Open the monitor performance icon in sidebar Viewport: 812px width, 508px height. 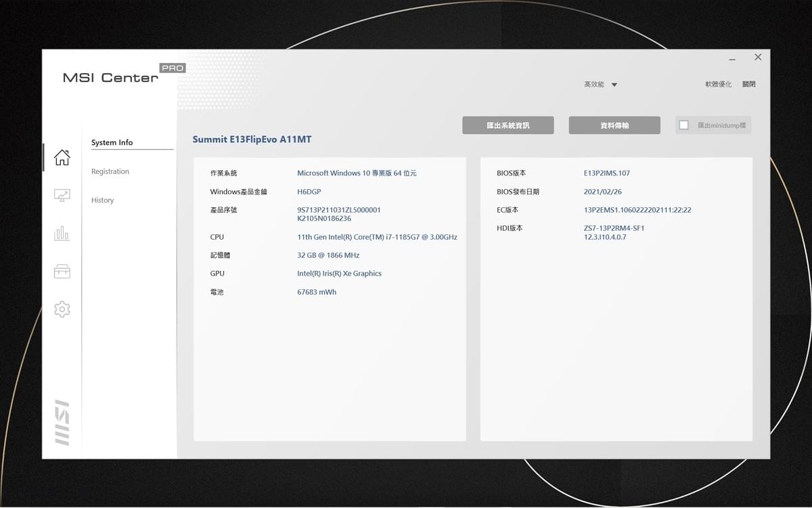62,195
